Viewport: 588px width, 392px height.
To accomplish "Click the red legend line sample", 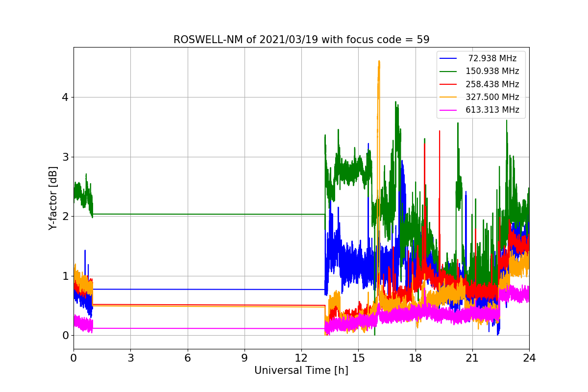I will pos(448,84).
